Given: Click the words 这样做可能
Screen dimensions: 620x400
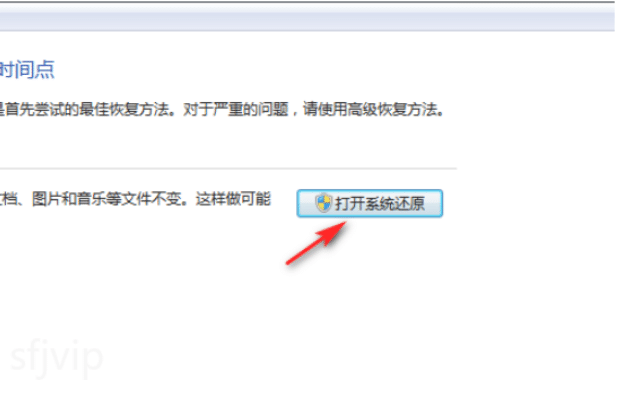Looking at the screenshot, I should pos(233,199).
